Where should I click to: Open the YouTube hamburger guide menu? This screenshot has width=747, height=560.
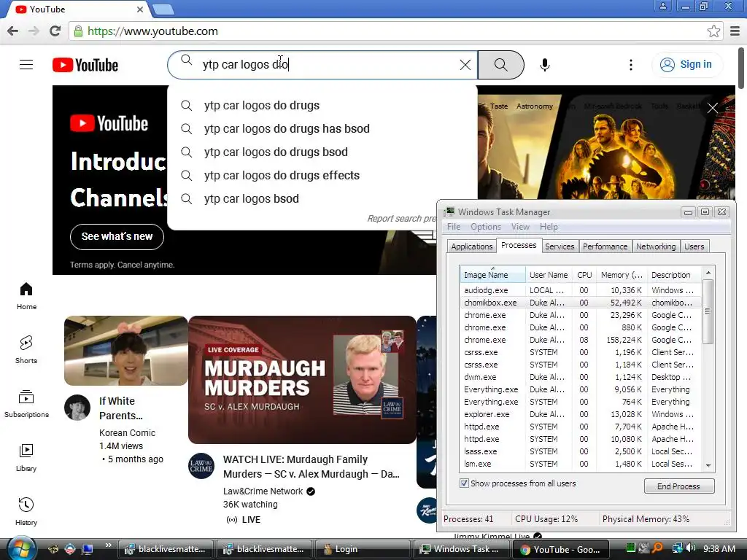click(26, 65)
